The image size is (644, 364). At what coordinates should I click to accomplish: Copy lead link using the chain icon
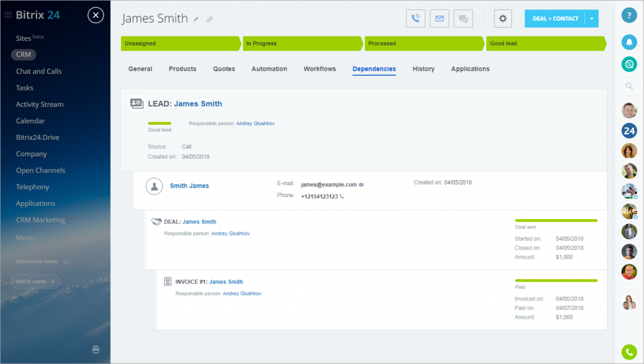click(209, 20)
